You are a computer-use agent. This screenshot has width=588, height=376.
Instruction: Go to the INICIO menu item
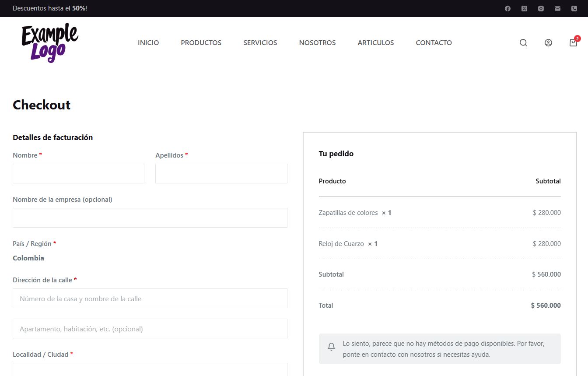pyautogui.click(x=148, y=42)
